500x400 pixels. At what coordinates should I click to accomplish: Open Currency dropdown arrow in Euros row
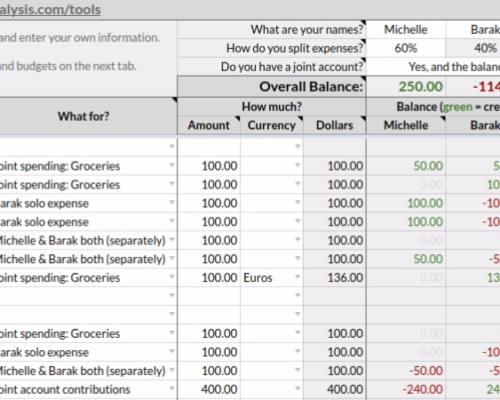click(x=298, y=277)
